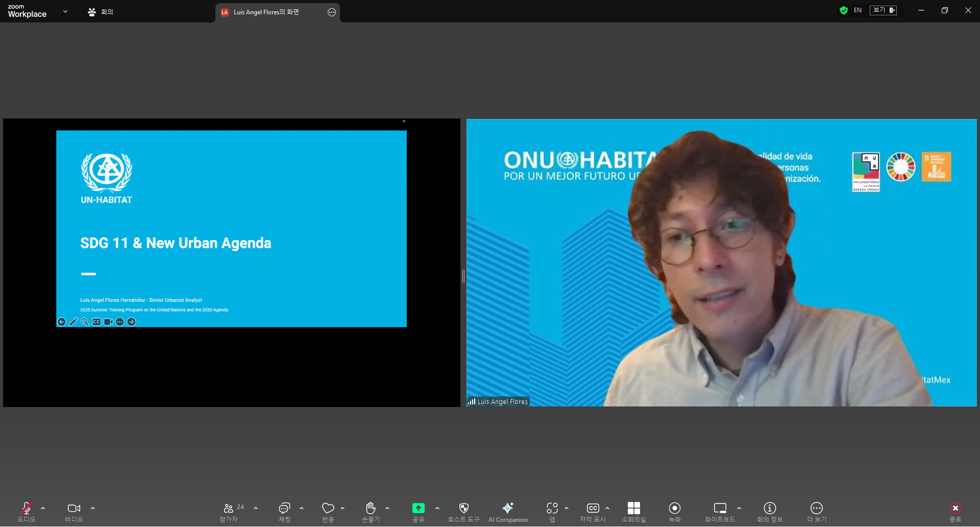Image resolution: width=980 pixels, height=527 pixels.
Task: Unmute the microphone (오디오)
Action: (x=27, y=512)
